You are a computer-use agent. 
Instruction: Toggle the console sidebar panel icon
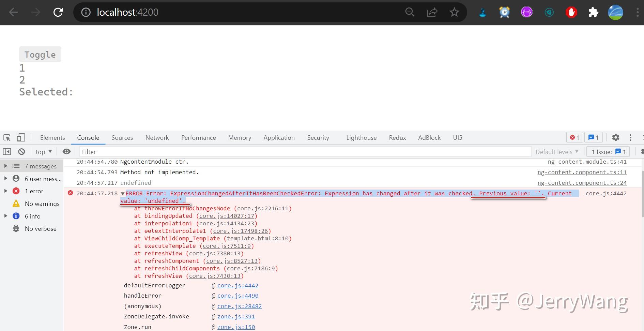7,152
